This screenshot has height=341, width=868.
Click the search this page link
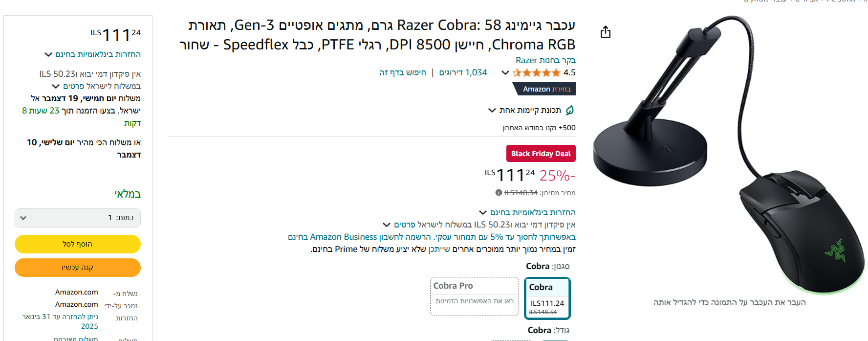[403, 73]
